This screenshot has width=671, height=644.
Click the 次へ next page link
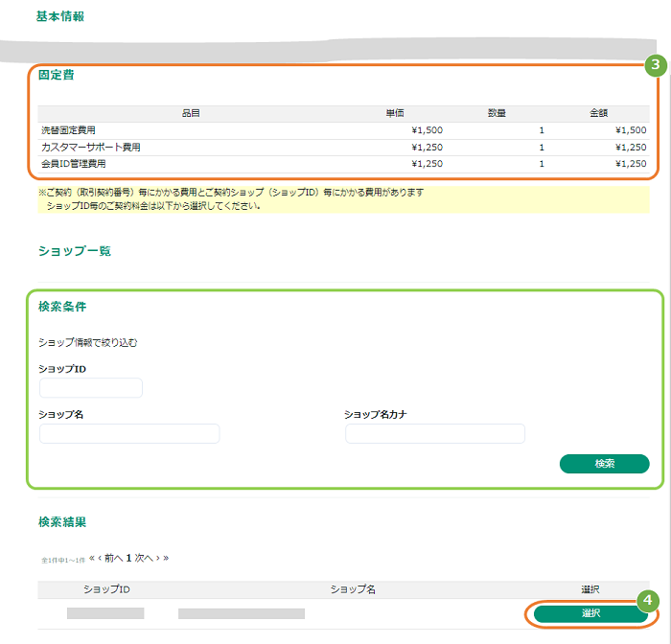pyautogui.click(x=144, y=558)
